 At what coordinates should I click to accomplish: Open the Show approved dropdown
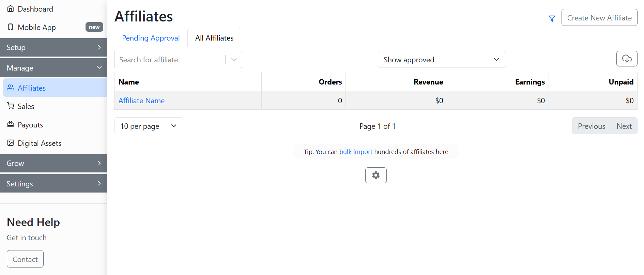pyautogui.click(x=441, y=60)
